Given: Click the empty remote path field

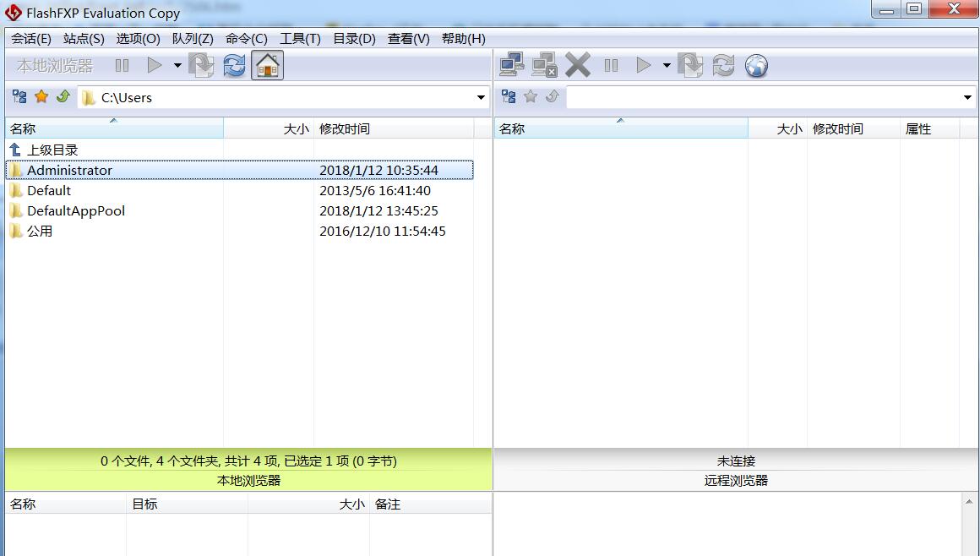Looking at the screenshot, I should (771, 97).
